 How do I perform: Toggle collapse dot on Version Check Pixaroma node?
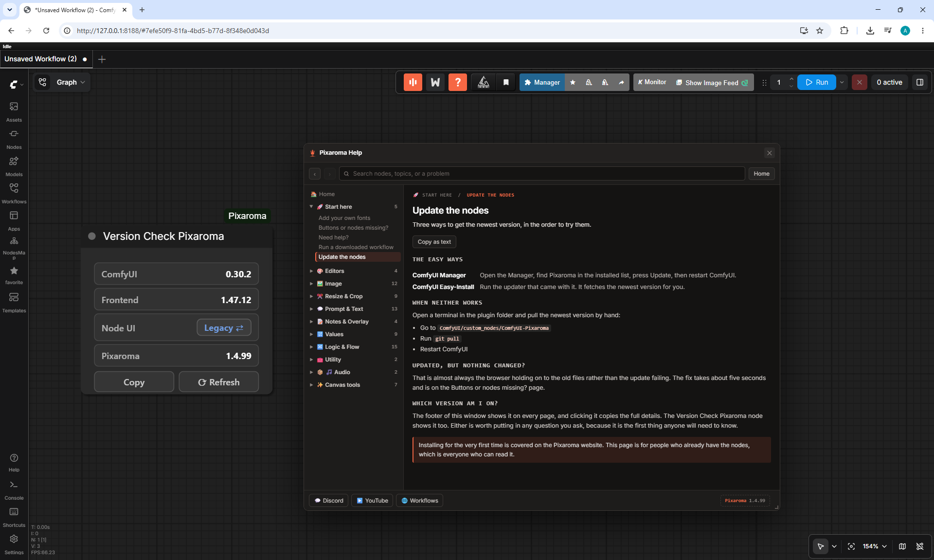click(x=91, y=236)
